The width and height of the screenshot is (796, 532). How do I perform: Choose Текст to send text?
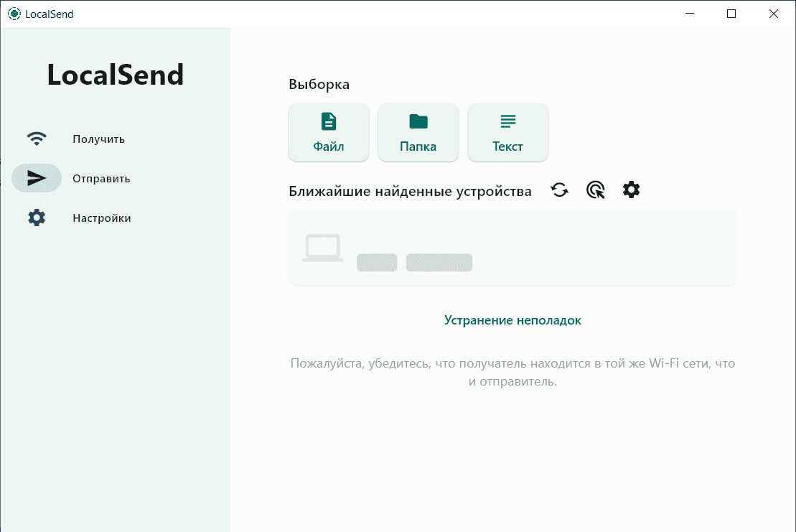pyautogui.click(x=507, y=133)
